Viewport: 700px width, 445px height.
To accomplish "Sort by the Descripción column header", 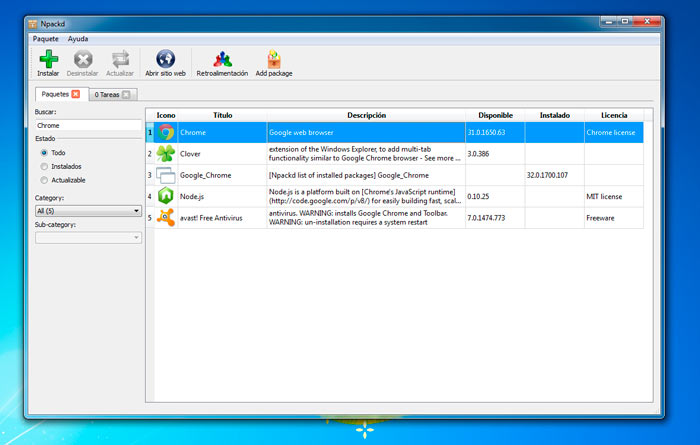I will click(366, 115).
